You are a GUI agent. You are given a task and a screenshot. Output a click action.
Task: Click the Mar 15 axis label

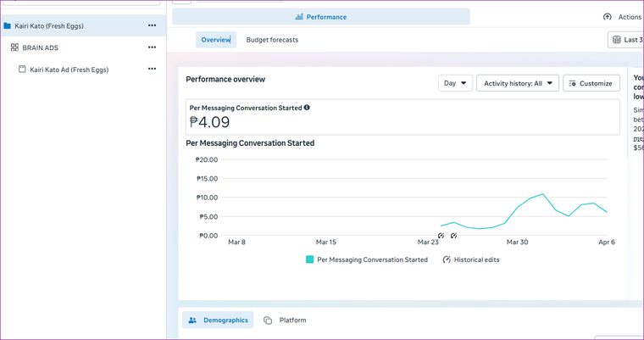click(x=325, y=242)
